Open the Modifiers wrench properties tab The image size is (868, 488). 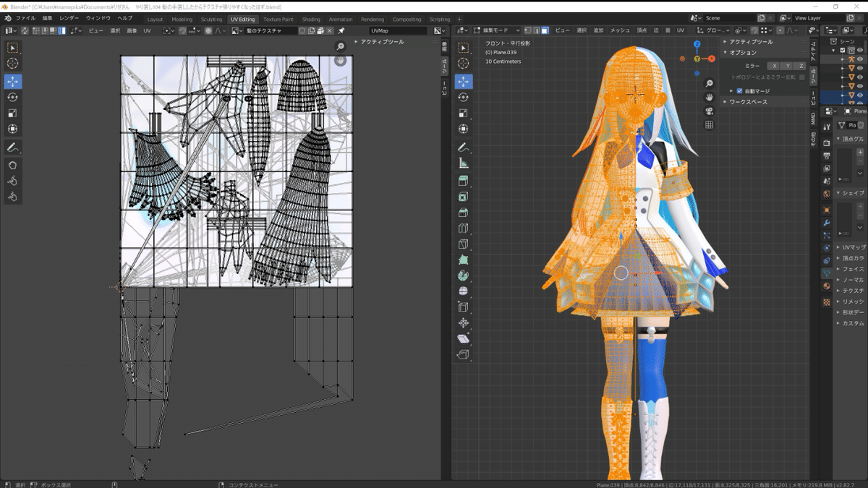(x=827, y=222)
